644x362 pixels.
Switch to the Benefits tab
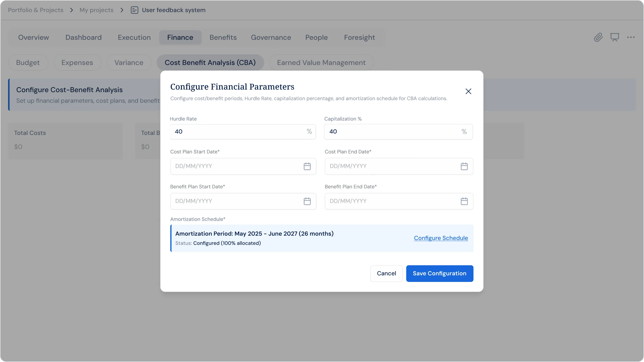pos(223,37)
